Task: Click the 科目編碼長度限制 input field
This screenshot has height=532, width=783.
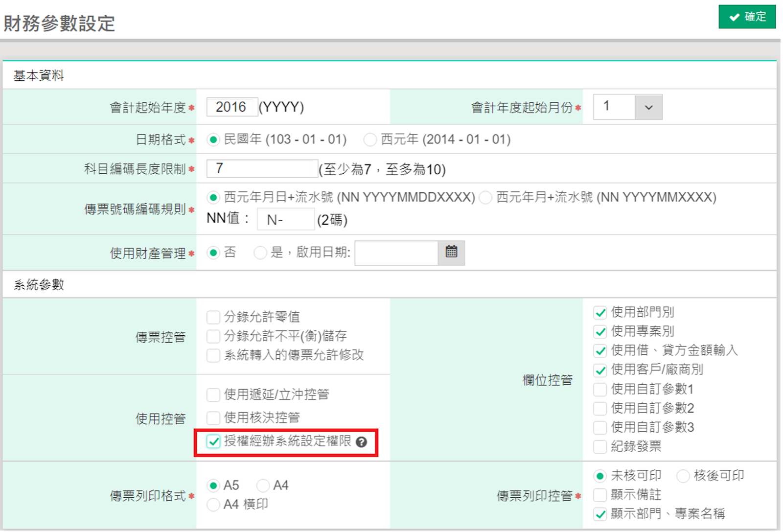Action: click(x=262, y=169)
